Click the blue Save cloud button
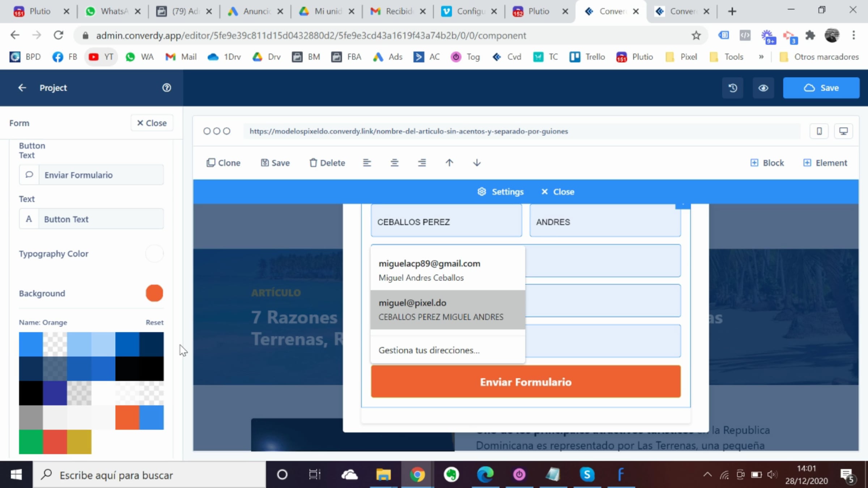The image size is (868, 488). click(x=821, y=88)
